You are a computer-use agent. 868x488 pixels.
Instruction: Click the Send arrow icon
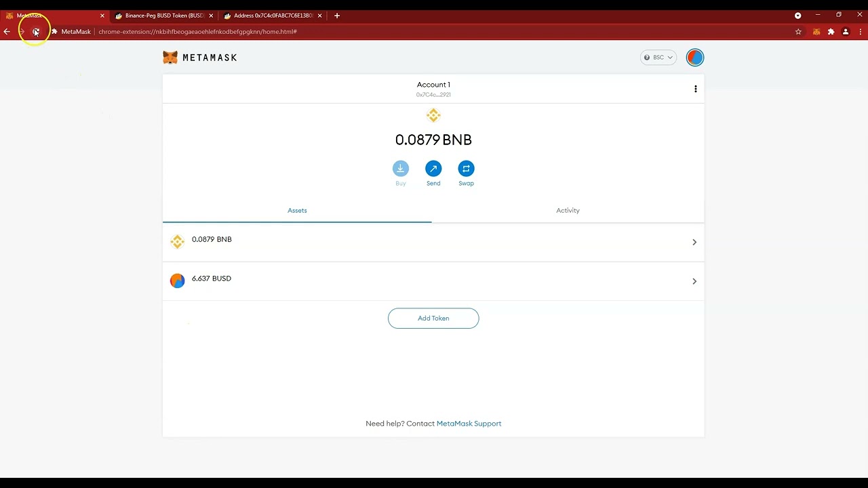click(433, 168)
